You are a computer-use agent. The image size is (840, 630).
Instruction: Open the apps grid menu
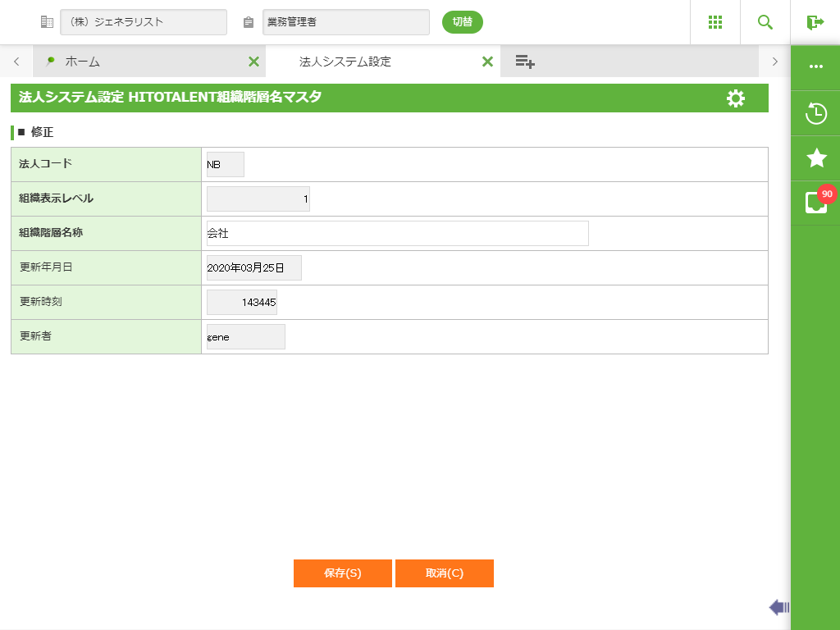pos(714,22)
